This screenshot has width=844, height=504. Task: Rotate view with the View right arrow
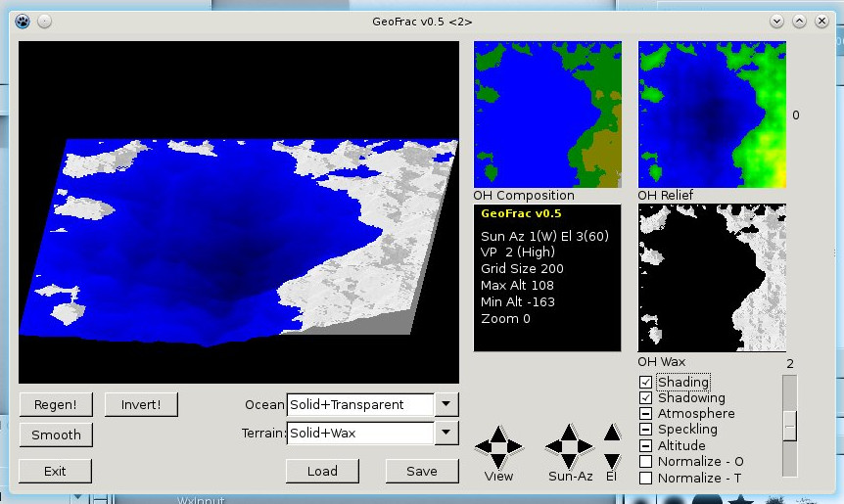pos(513,447)
